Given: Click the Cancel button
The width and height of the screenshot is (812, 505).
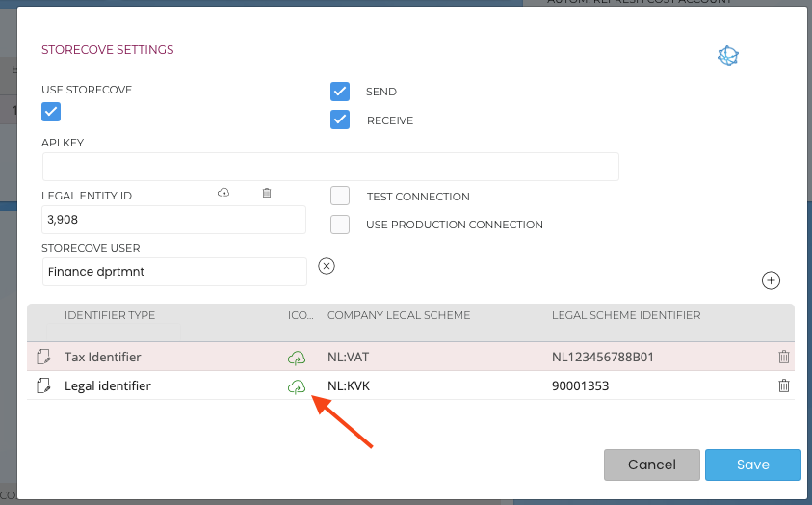Looking at the screenshot, I should coord(652,465).
